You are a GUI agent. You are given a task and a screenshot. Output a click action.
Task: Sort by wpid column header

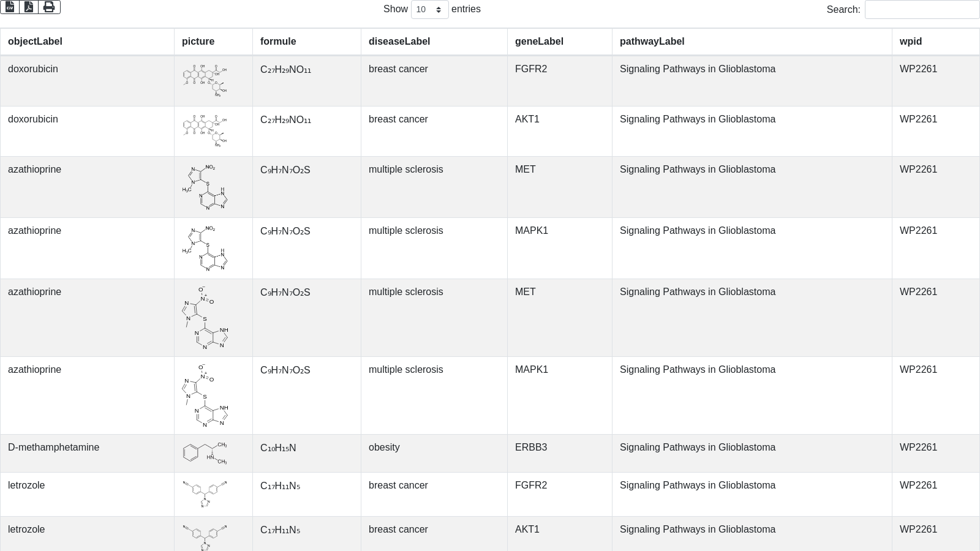click(910, 42)
